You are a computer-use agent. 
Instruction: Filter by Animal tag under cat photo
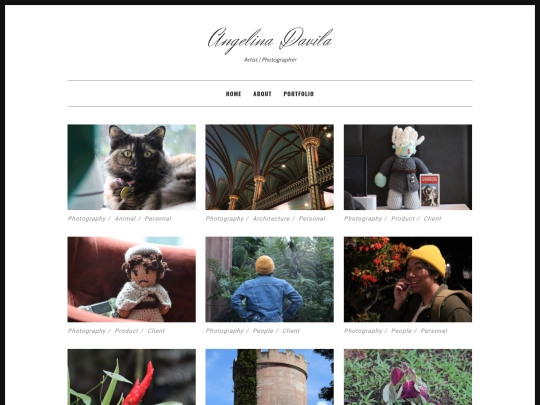pos(125,219)
